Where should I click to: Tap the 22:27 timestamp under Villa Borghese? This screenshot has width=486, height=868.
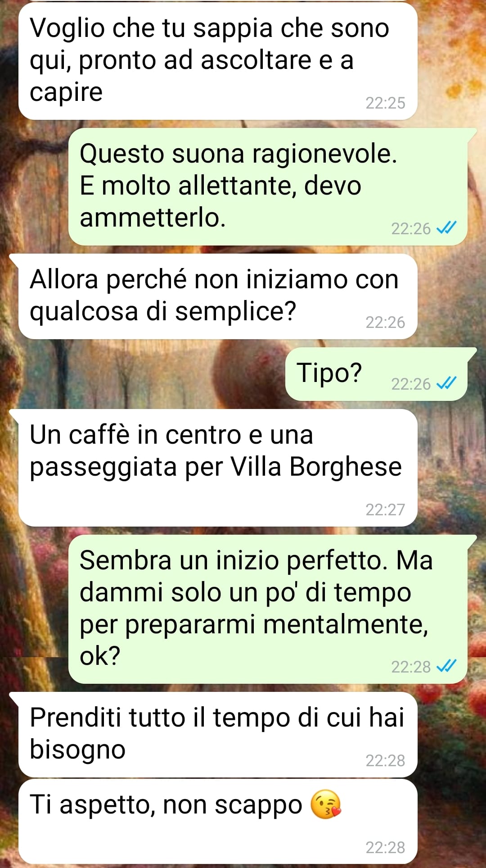[x=385, y=509]
